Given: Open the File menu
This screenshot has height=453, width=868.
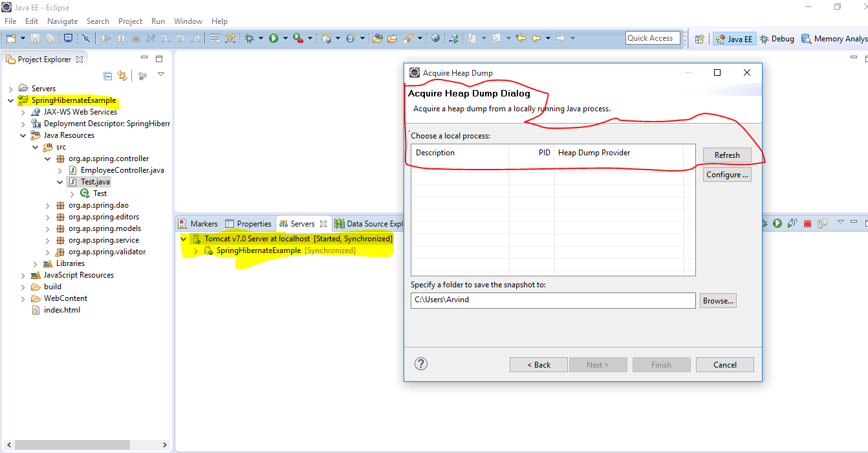Looking at the screenshot, I should [10, 21].
